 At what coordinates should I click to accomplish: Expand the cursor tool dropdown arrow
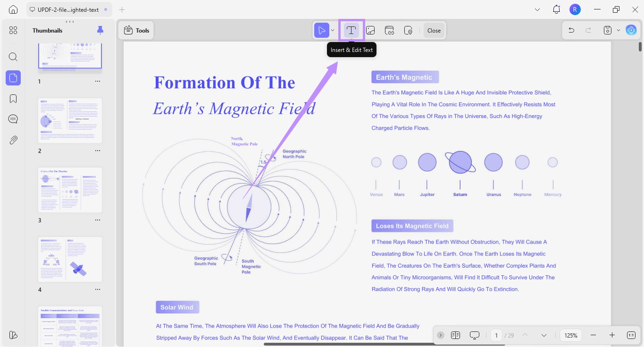tap(333, 30)
